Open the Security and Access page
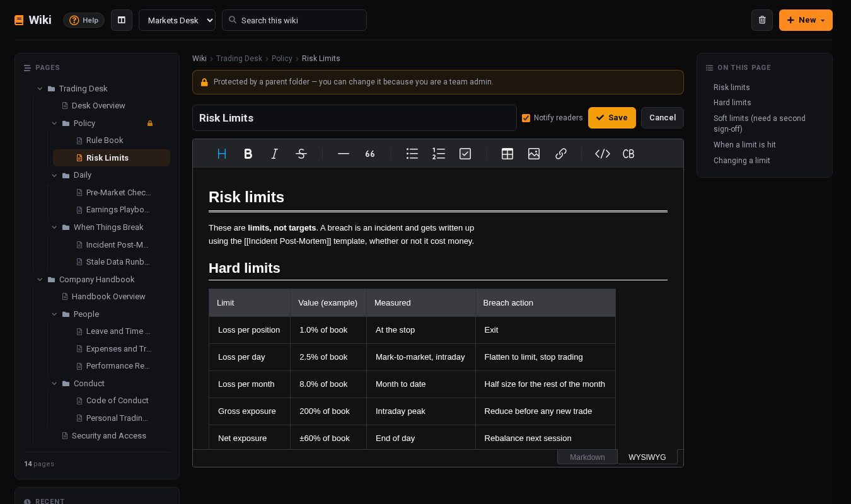 coord(109,436)
